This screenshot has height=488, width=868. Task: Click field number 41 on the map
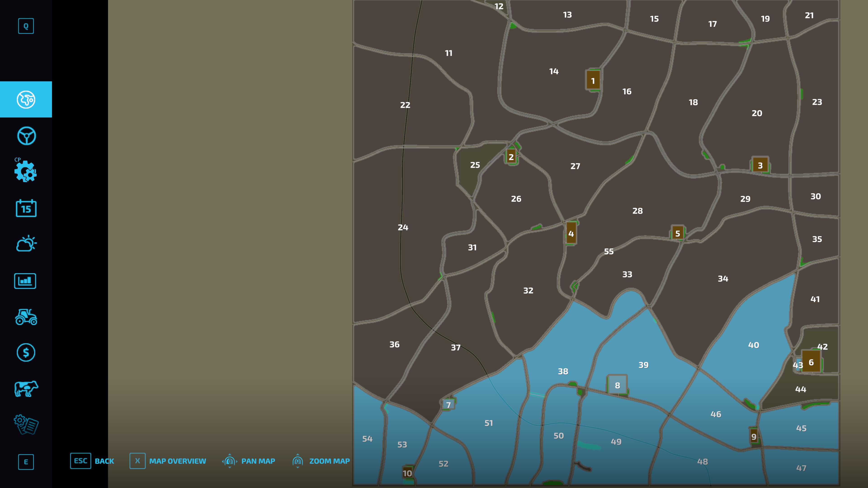pyautogui.click(x=815, y=299)
